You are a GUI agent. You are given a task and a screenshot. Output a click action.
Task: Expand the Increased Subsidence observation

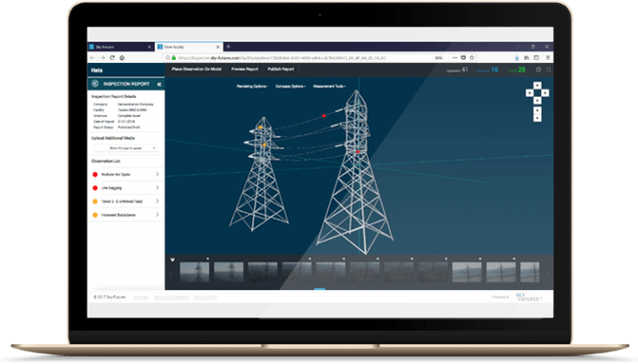click(157, 214)
